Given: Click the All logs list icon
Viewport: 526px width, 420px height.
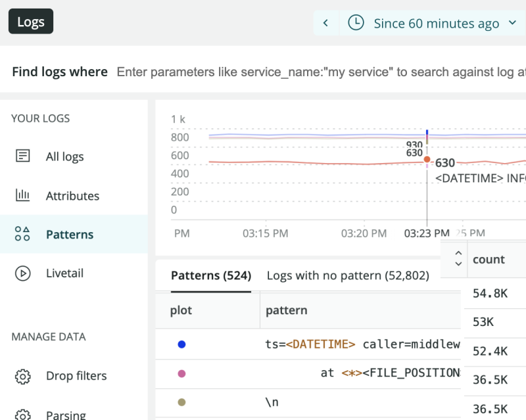Looking at the screenshot, I should pyautogui.click(x=23, y=156).
